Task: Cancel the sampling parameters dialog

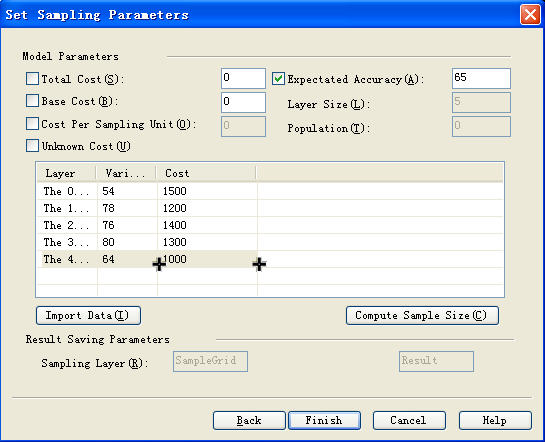Action: (409, 420)
